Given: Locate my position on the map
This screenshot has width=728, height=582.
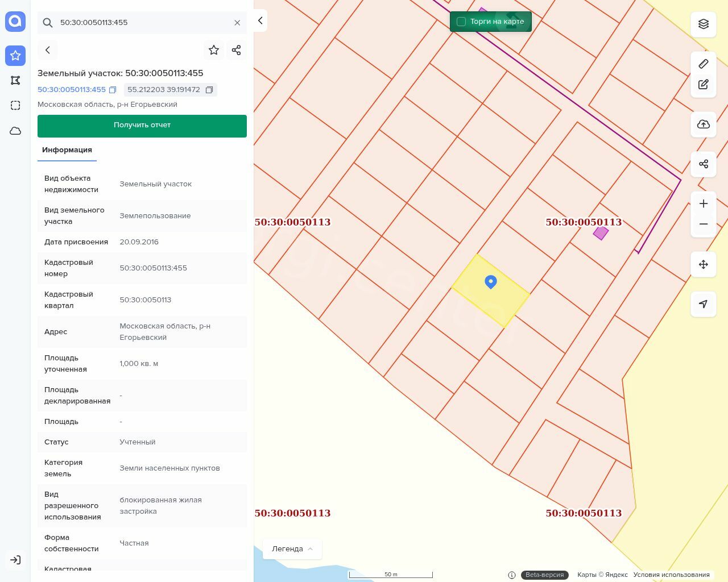Looking at the screenshot, I should (704, 304).
